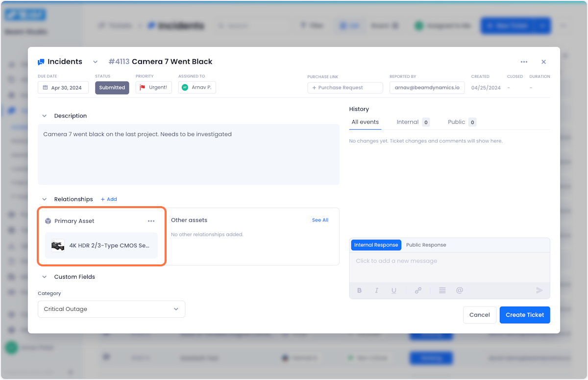Switch to the Public history tab
588x380 pixels.
[462, 122]
